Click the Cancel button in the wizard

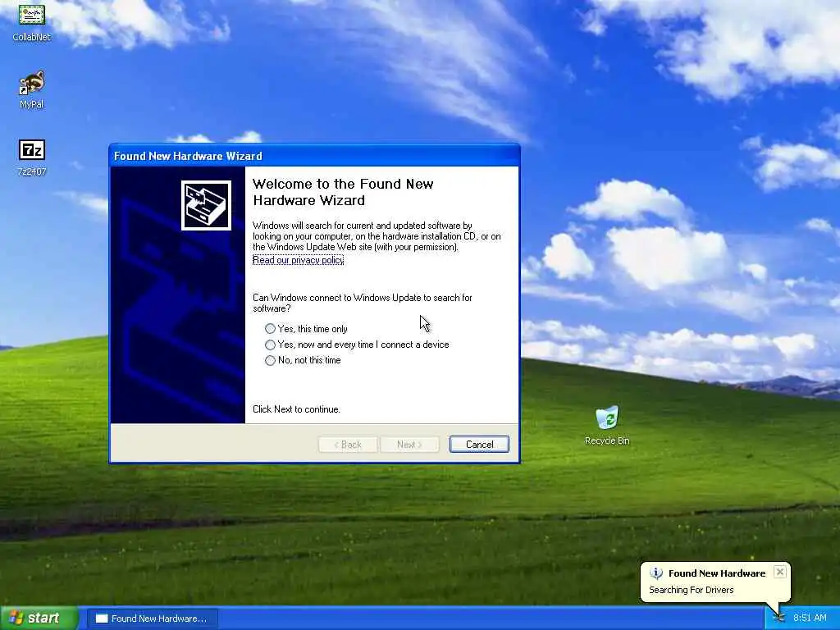479,444
